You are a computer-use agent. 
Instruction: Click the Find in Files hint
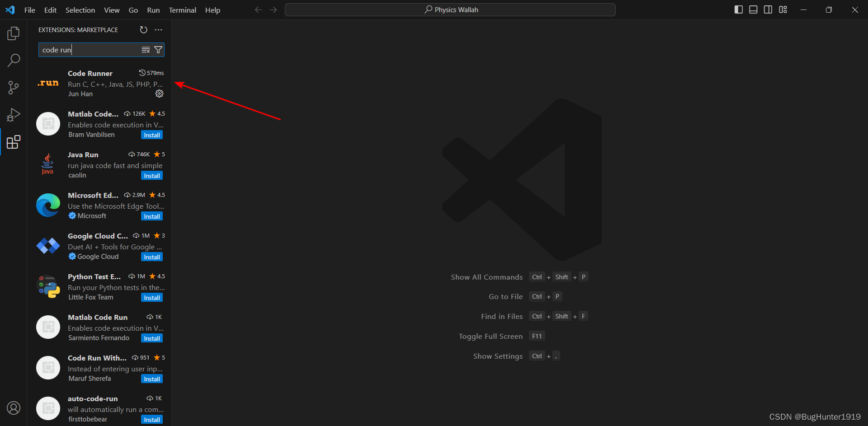[x=502, y=316]
